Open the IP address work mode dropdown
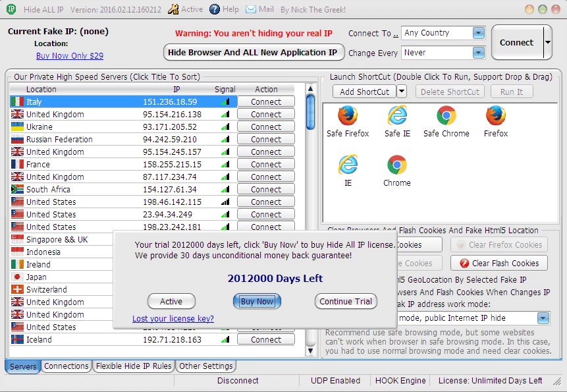This screenshot has width=567, height=392. coord(543,318)
